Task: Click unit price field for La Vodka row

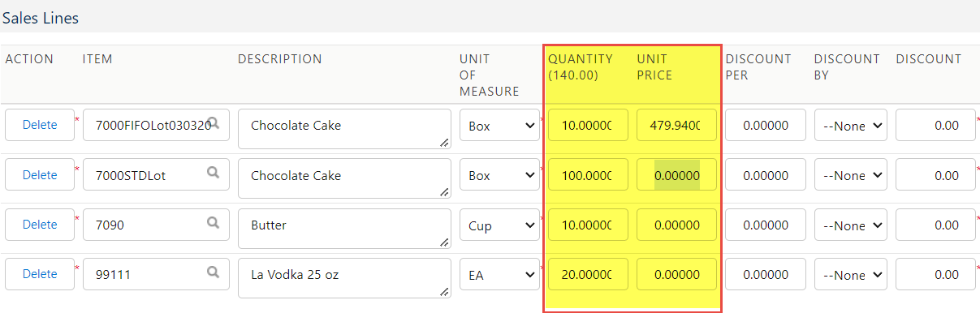Action: (x=676, y=275)
